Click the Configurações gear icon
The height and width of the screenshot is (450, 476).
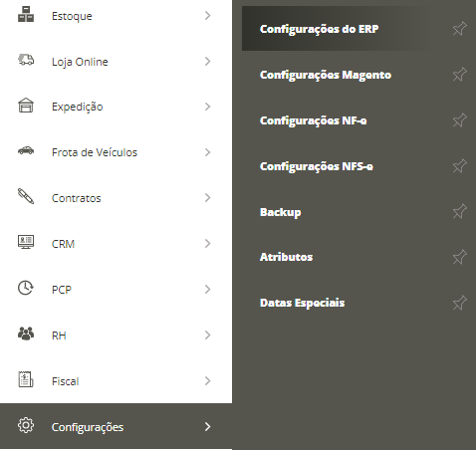click(x=26, y=425)
